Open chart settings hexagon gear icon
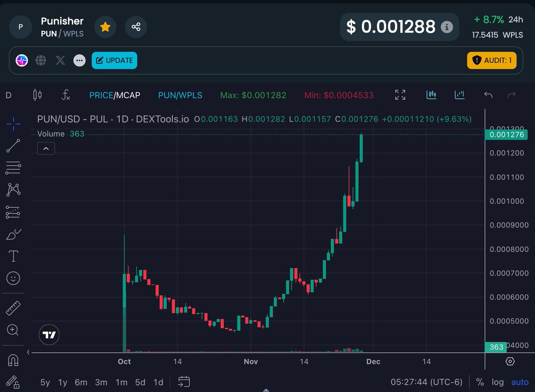The width and height of the screenshot is (535, 392). [x=510, y=361]
